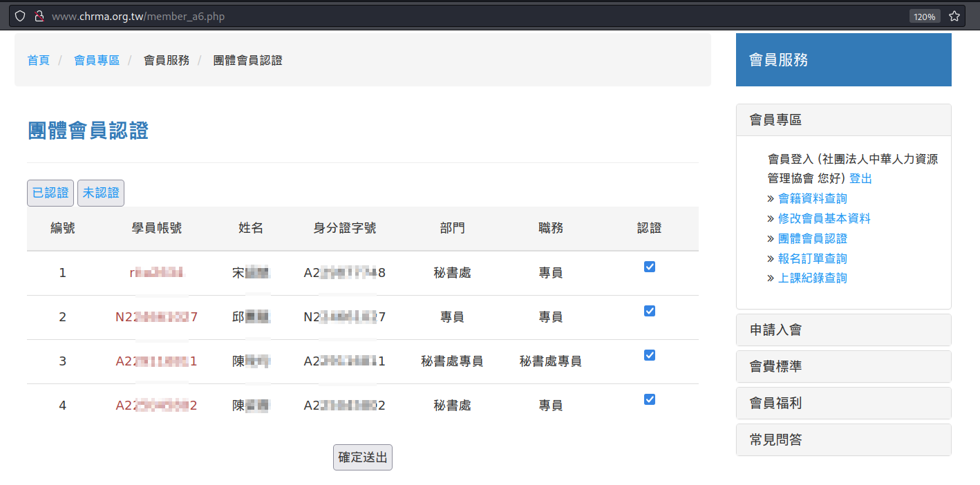
Task: Expand the 會員福利 panel
Action: click(x=844, y=403)
